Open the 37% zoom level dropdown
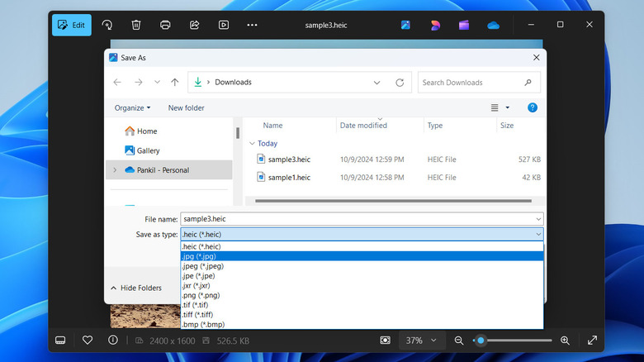The height and width of the screenshot is (362, 644). [x=421, y=340]
